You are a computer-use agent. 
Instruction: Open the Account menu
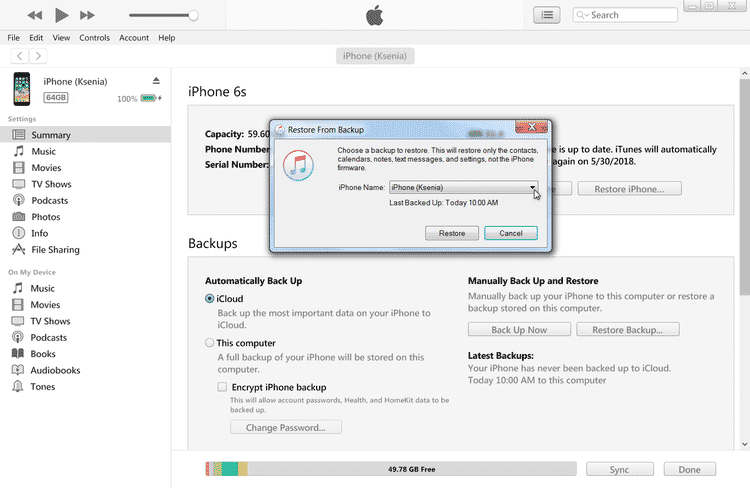(x=134, y=38)
